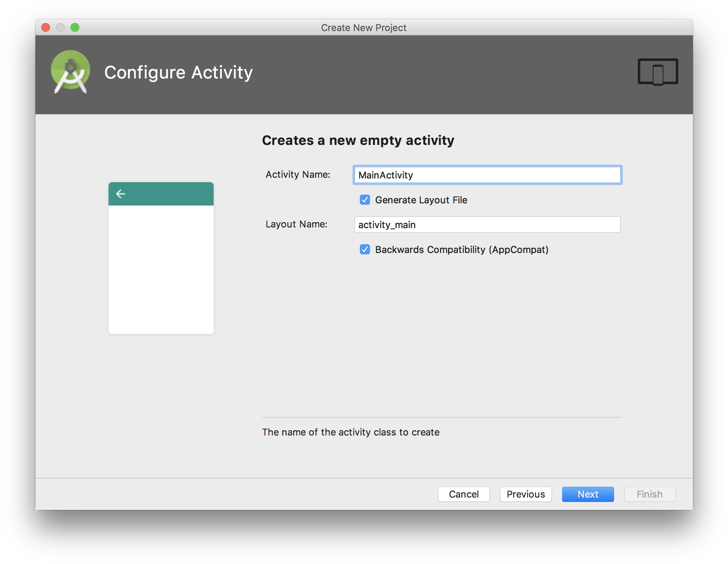Click the phone and tablet device icon
Image resolution: width=728 pixels, height=564 pixels.
coord(658,72)
